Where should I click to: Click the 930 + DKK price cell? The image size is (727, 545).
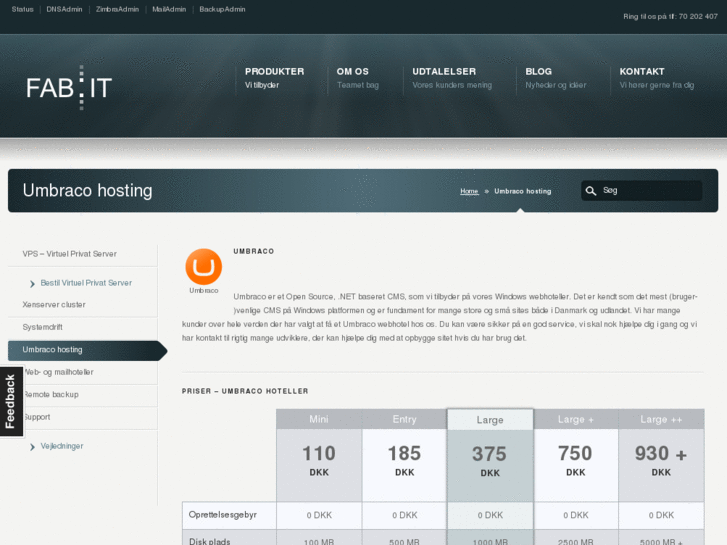point(661,465)
